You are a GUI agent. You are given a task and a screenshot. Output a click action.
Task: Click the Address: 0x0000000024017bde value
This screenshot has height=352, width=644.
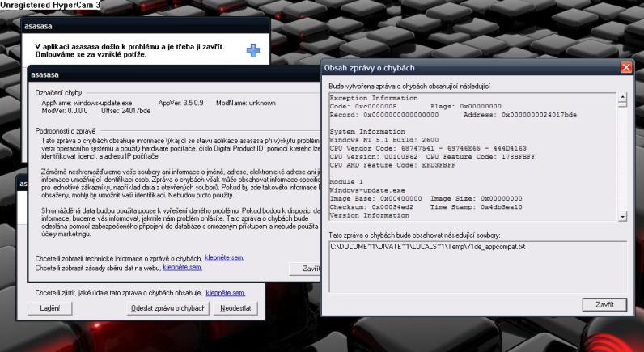[x=520, y=115]
